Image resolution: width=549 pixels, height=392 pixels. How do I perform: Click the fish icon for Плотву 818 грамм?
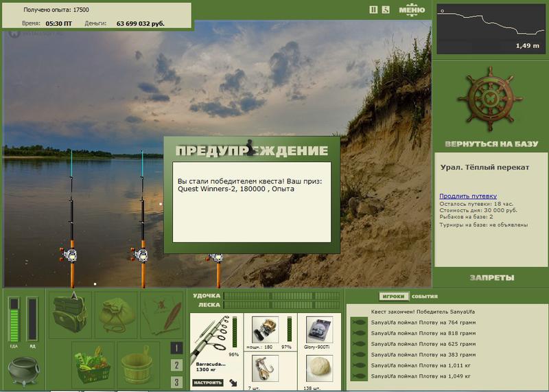(359, 333)
